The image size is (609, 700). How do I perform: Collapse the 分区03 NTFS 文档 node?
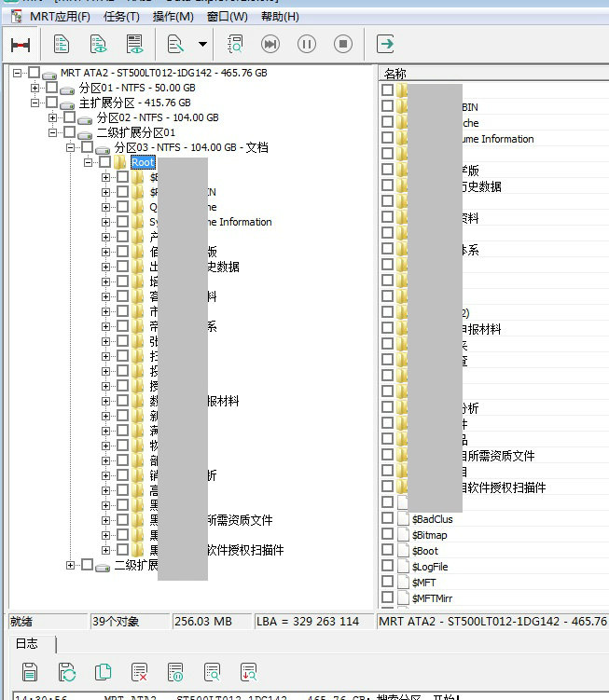pyautogui.click(x=71, y=147)
